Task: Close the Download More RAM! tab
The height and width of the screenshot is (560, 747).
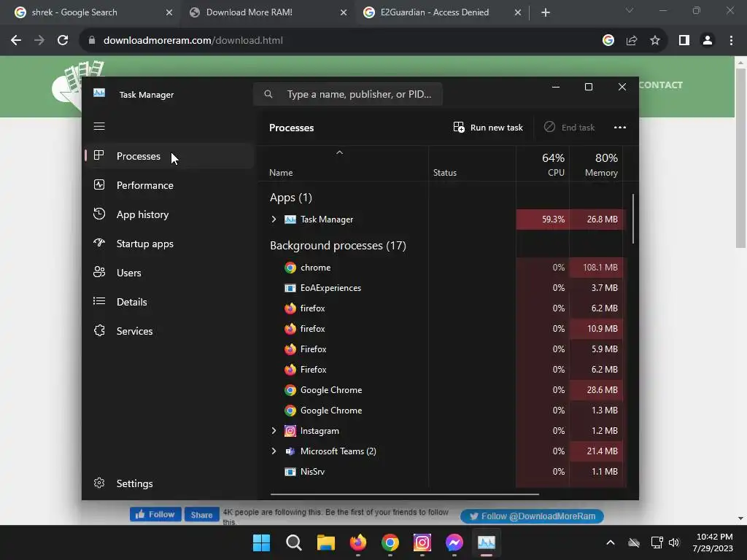Action: pos(344,13)
